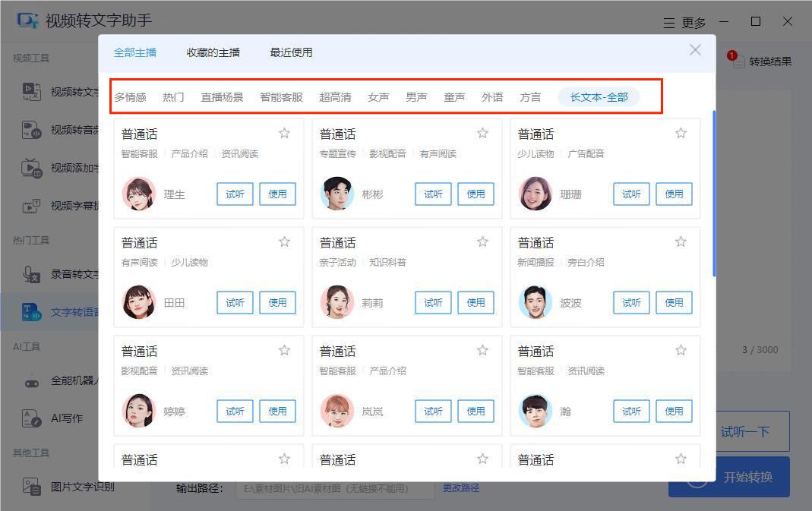The image size is (812, 511).
Task: Open the 录音转文字 sidebar icon
Action: point(32,274)
